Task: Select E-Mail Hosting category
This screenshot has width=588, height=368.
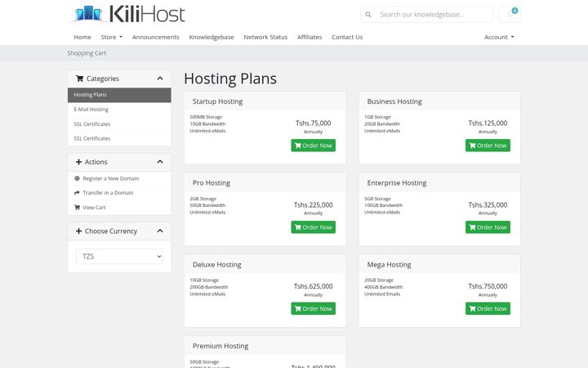Action: coord(119,110)
